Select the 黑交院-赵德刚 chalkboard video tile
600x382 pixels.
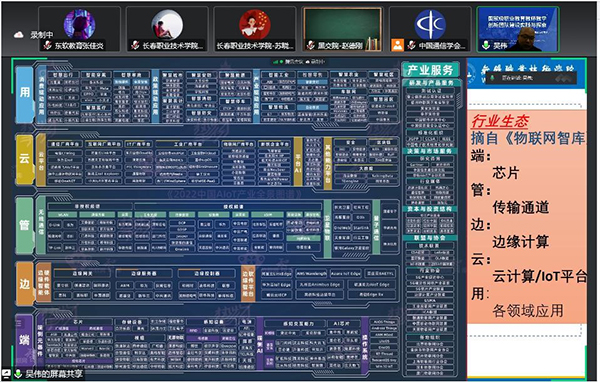342,29
